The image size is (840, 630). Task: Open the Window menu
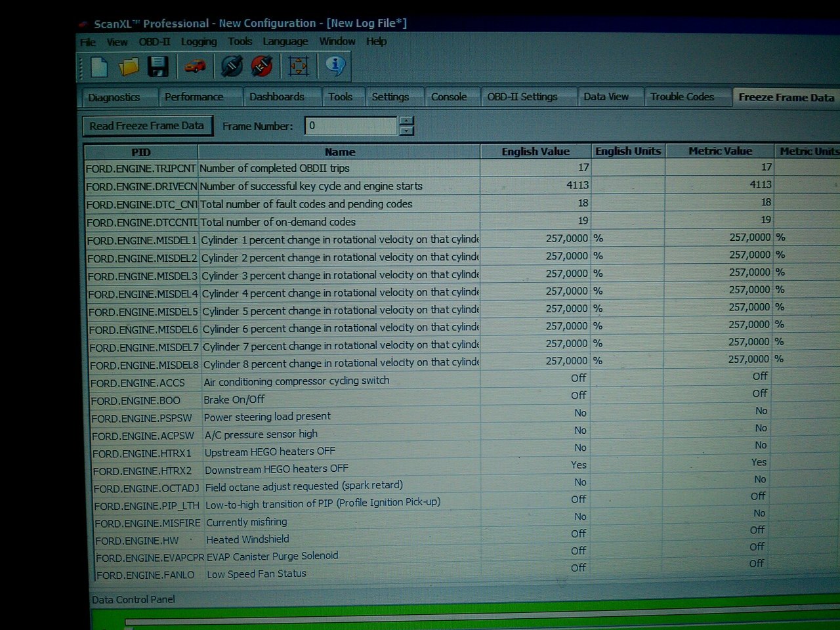(x=337, y=41)
